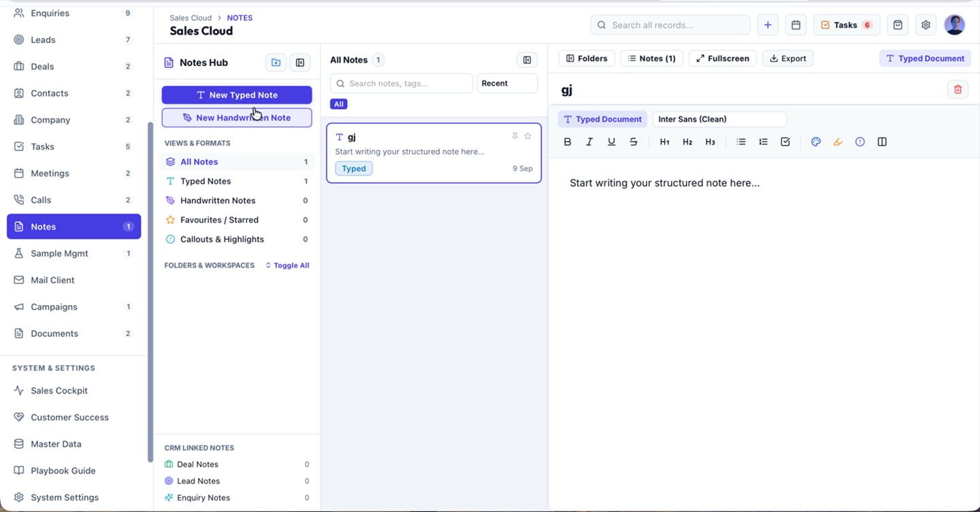Screen dimensions: 980x512
Task: Create a New Handwritten Note
Action: click(x=237, y=118)
